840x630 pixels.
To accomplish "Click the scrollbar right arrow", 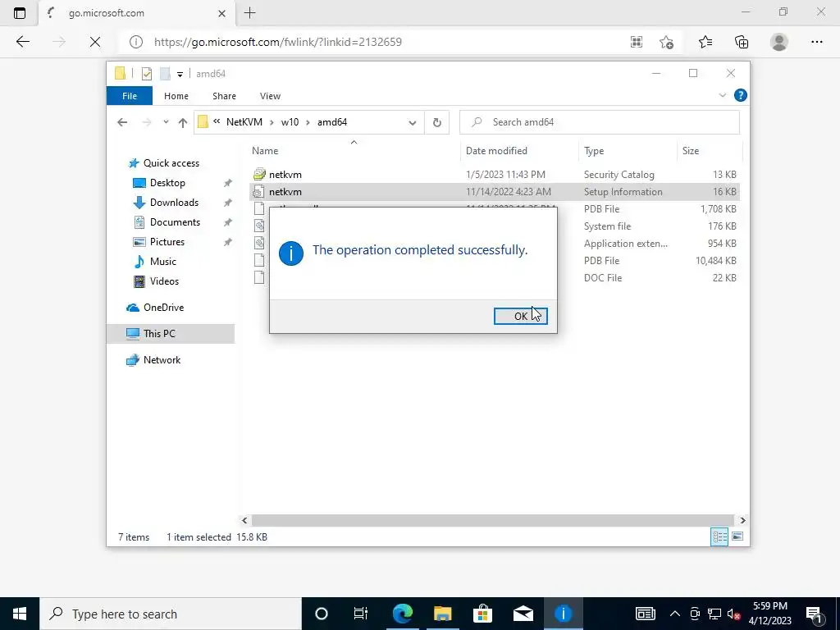I will 742,520.
